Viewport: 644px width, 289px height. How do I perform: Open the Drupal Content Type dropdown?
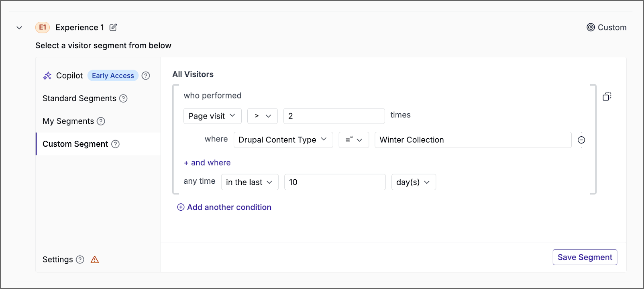[283, 140]
